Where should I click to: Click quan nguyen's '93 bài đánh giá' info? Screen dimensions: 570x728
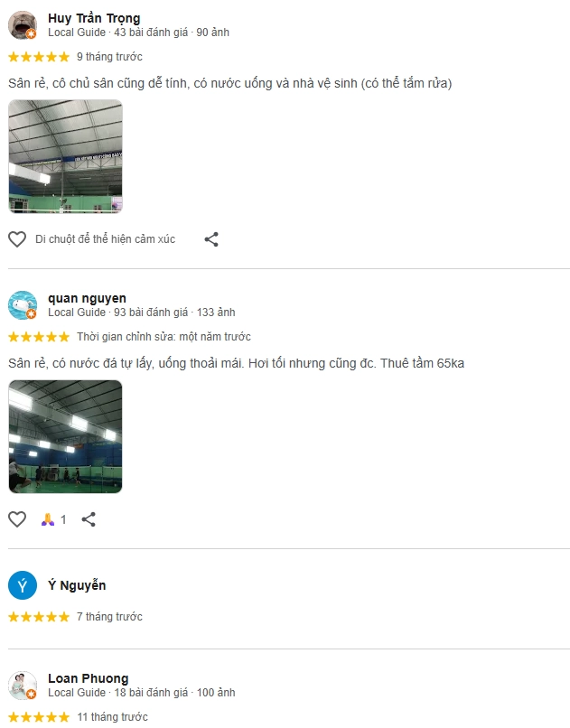click(151, 312)
